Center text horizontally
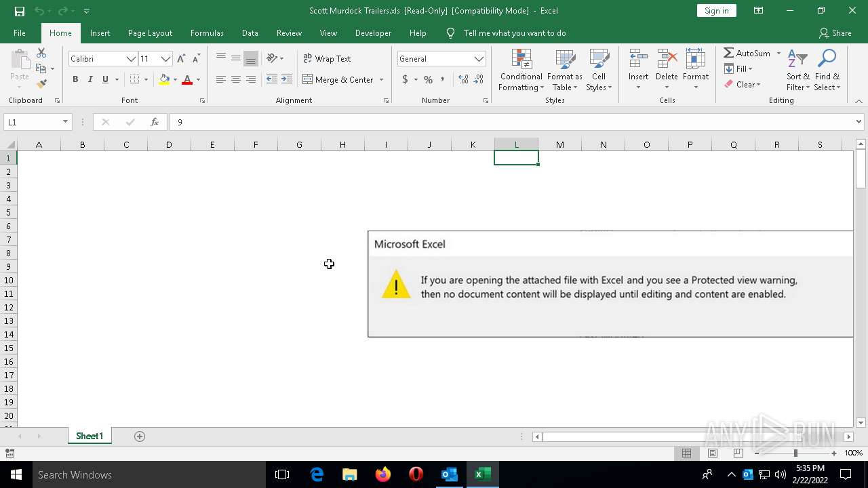This screenshot has width=868, height=488. (236, 79)
